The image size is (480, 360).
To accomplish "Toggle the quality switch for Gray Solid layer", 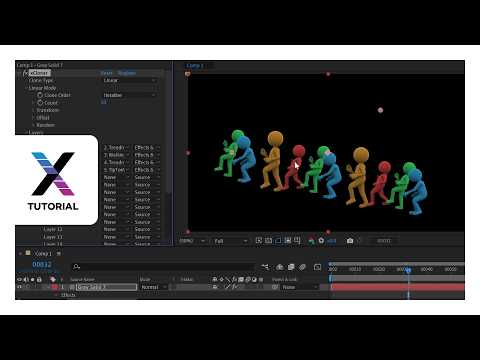I will tap(228, 287).
